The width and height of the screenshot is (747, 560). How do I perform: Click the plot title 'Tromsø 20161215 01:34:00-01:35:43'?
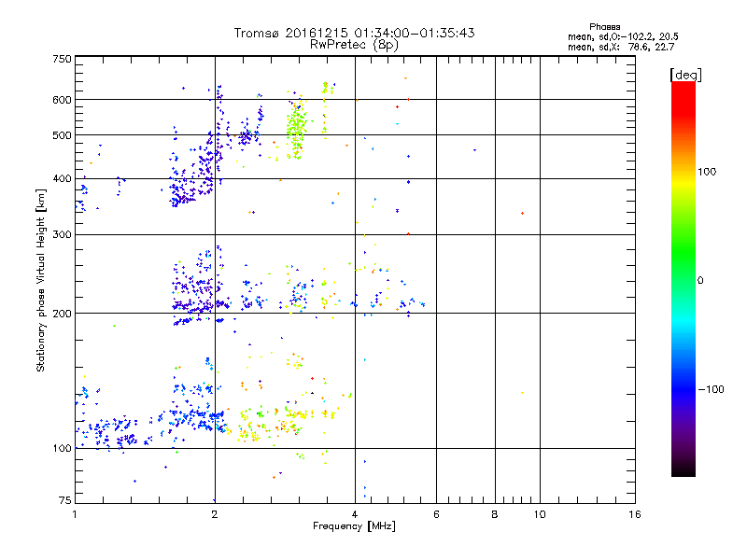click(354, 33)
